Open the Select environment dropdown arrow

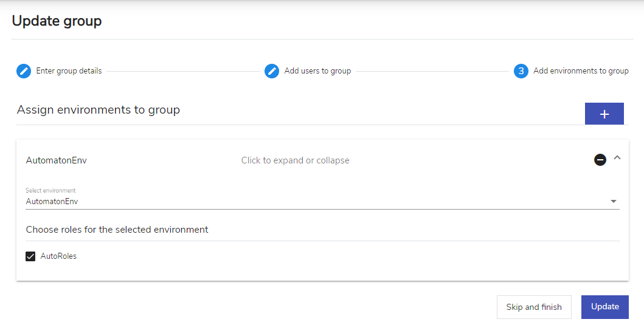pos(613,202)
